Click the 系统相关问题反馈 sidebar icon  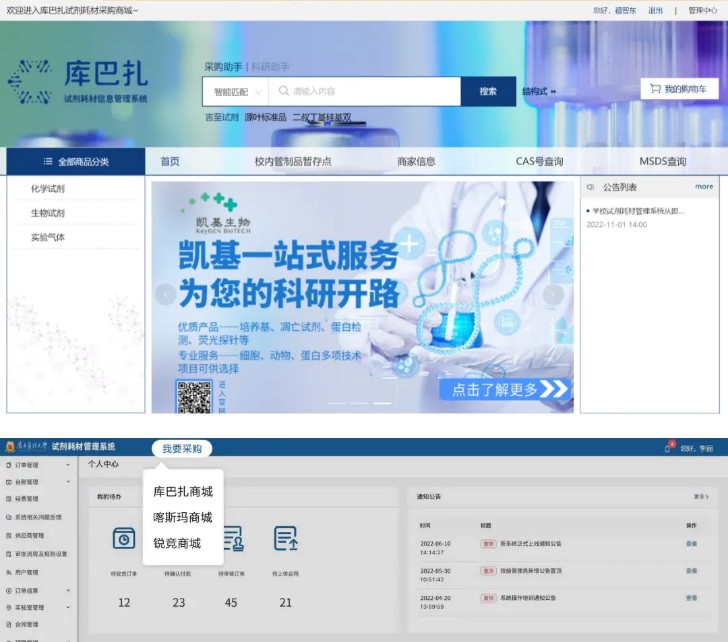click(8, 517)
